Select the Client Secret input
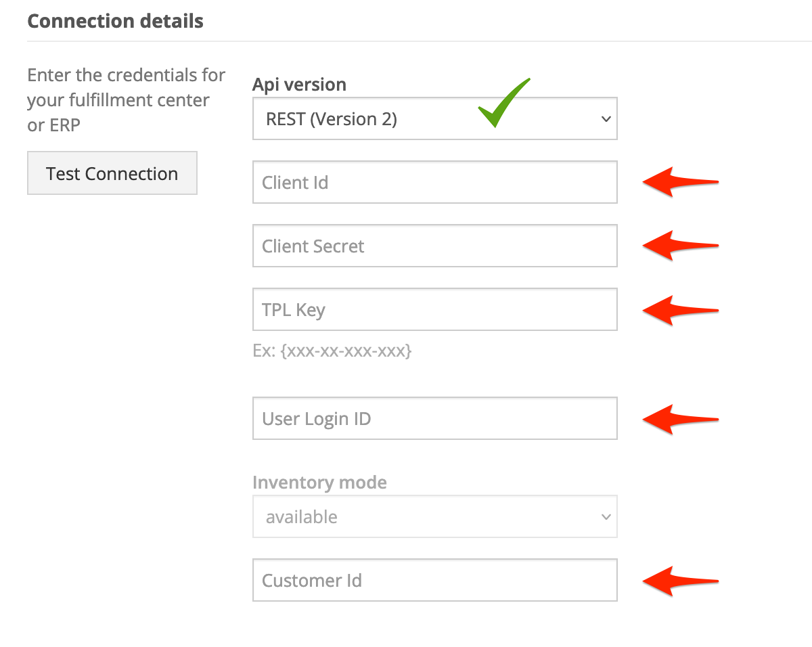Viewport: 812px width, 647px height. [x=434, y=246]
